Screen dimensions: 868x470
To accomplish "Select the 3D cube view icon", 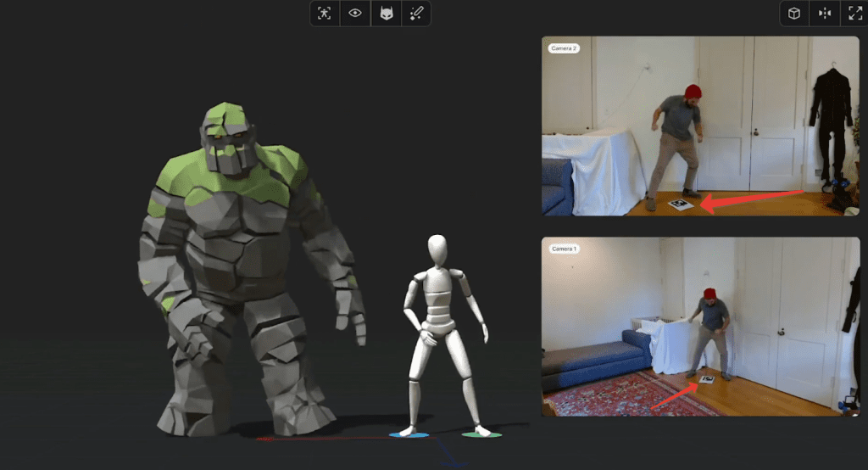I will click(794, 13).
